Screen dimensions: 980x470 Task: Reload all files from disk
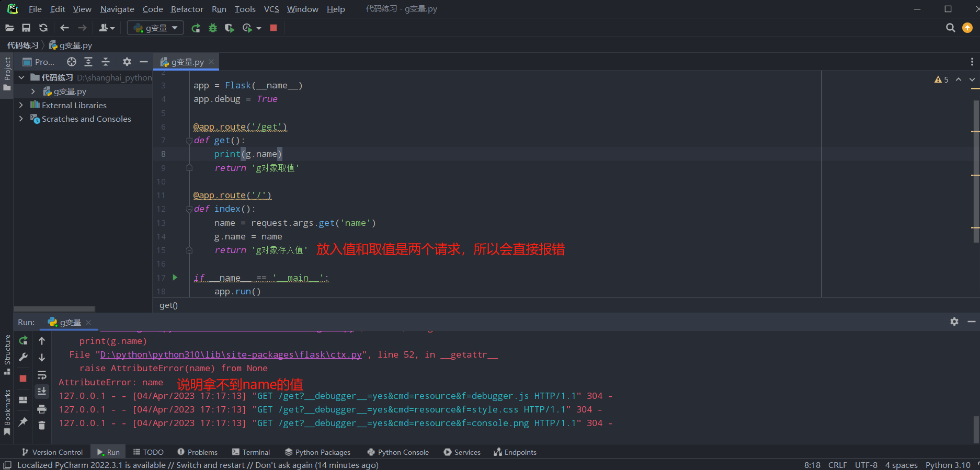pos(43,28)
